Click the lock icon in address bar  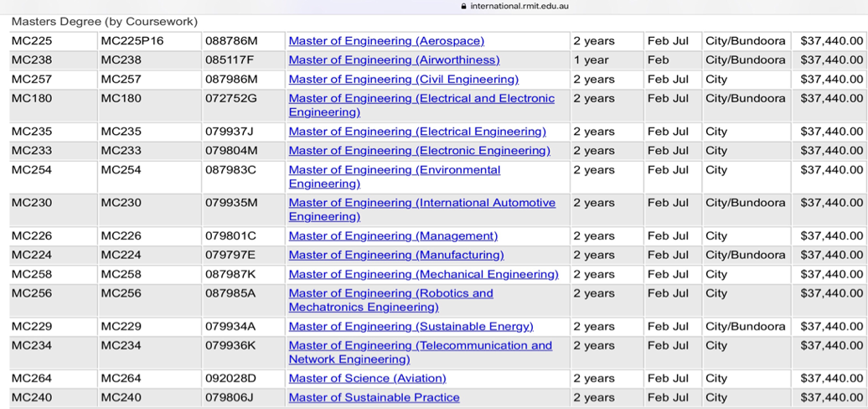pyautogui.click(x=463, y=6)
